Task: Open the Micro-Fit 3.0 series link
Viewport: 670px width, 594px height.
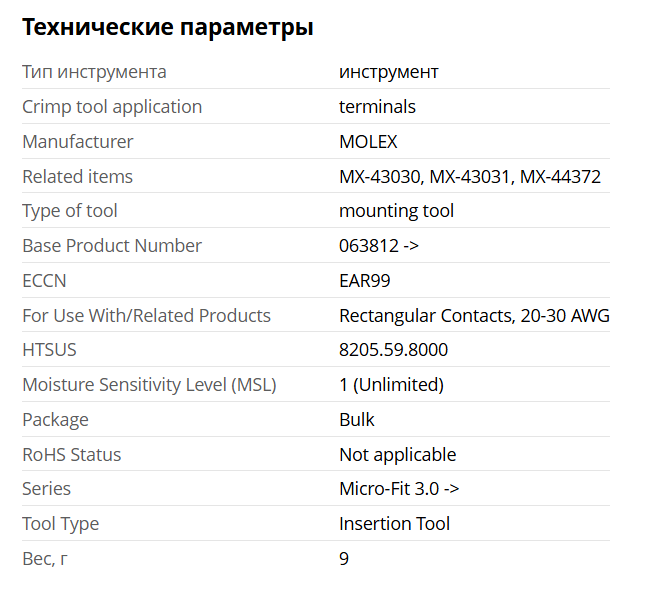Action: [399, 489]
